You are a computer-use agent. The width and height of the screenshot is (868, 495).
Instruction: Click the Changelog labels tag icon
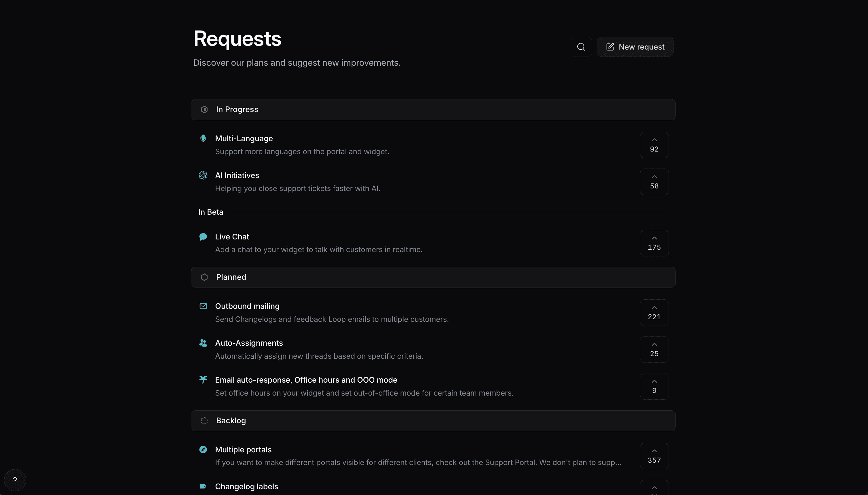click(203, 486)
